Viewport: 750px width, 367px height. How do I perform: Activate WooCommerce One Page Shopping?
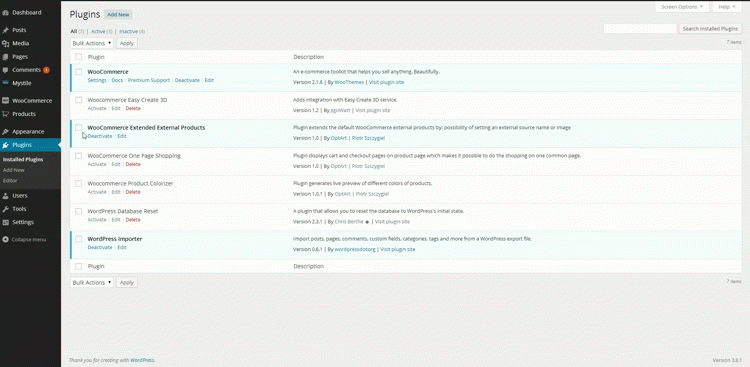click(x=97, y=164)
